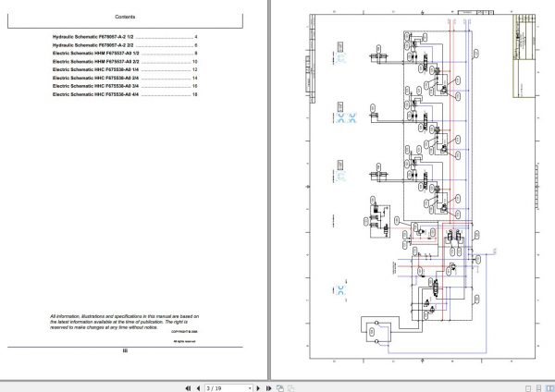Open Electric Schematic HHC 1/4 entry
The height and width of the screenshot is (392, 555).
point(125,69)
